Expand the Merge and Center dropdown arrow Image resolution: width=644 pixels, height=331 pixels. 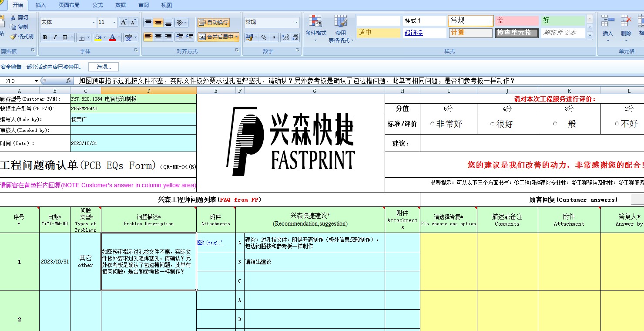pos(237,37)
